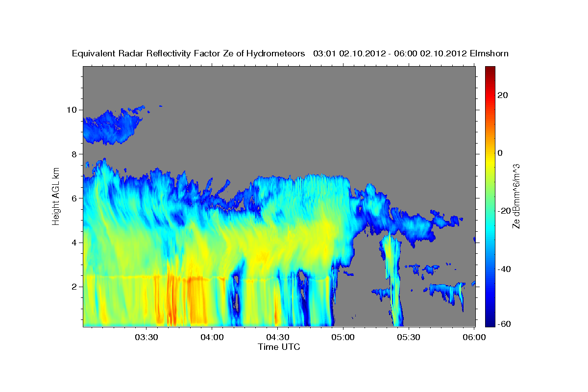
Task: Click the height tick label 10
Action: [73, 110]
